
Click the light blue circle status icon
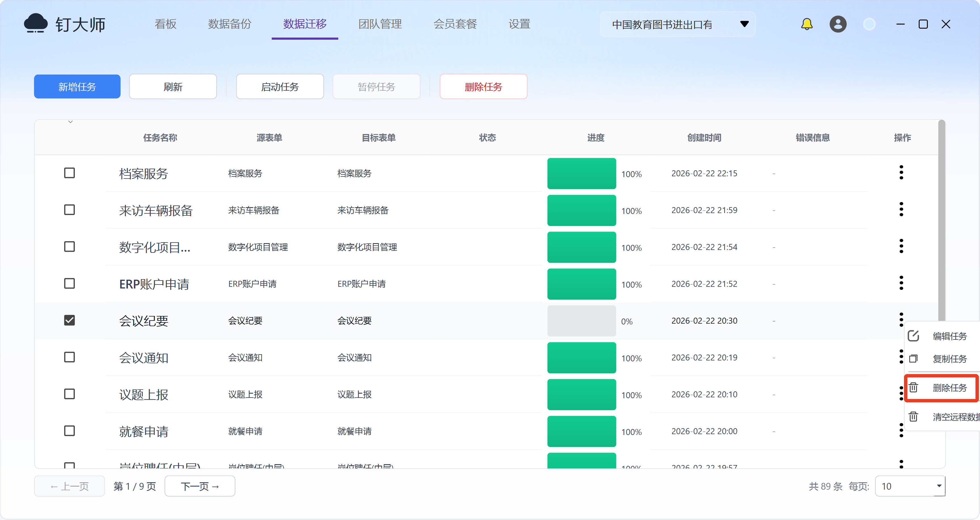(x=869, y=24)
